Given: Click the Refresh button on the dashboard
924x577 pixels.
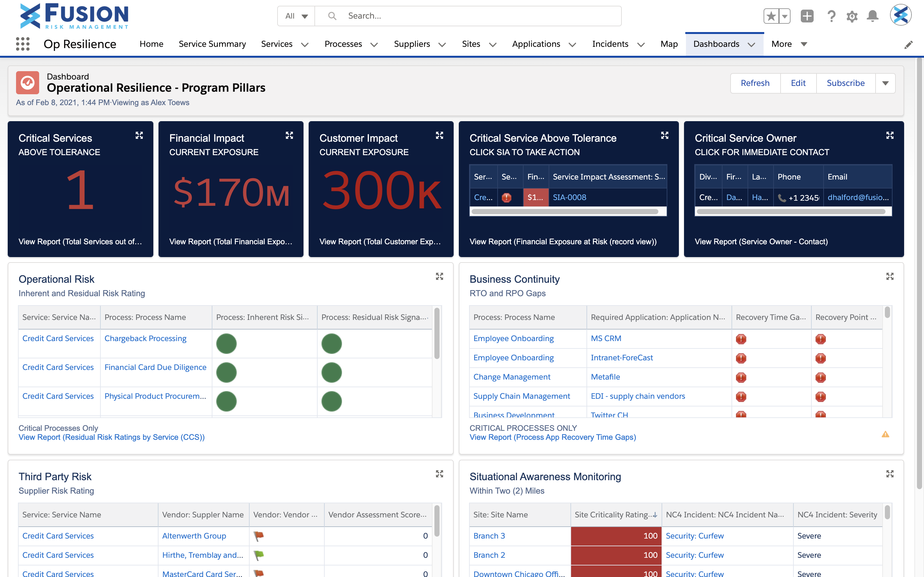Looking at the screenshot, I should click(x=755, y=83).
